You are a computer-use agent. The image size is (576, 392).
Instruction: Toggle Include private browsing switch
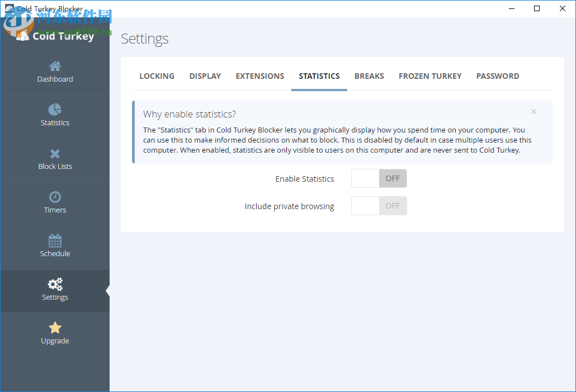pyautogui.click(x=379, y=206)
